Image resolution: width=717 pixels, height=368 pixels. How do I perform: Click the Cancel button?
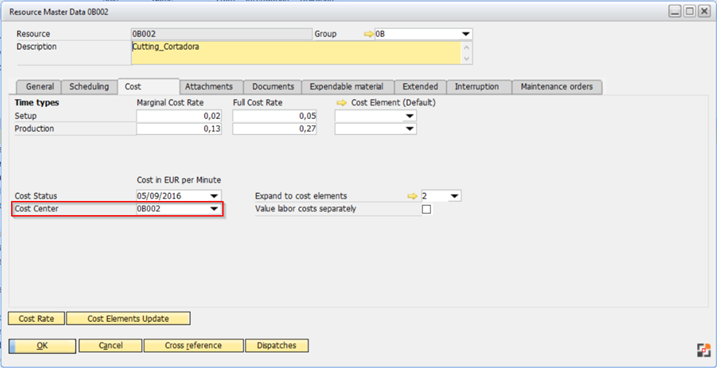pyautogui.click(x=111, y=346)
